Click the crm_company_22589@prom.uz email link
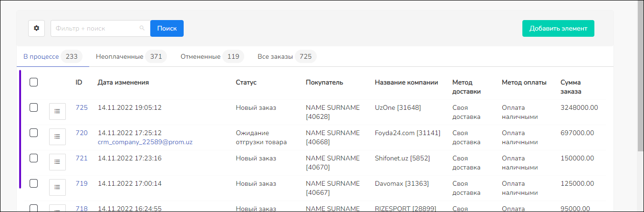The image size is (644, 212). coord(145,142)
